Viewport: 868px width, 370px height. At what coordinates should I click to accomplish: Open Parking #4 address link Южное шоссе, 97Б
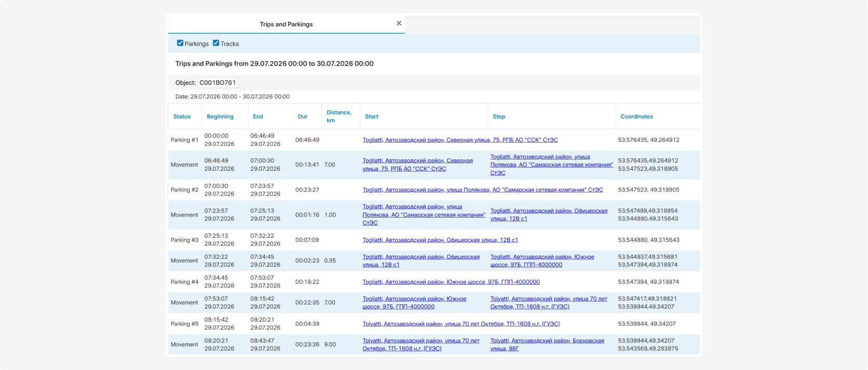pyautogui.click(x=451, y=282)
